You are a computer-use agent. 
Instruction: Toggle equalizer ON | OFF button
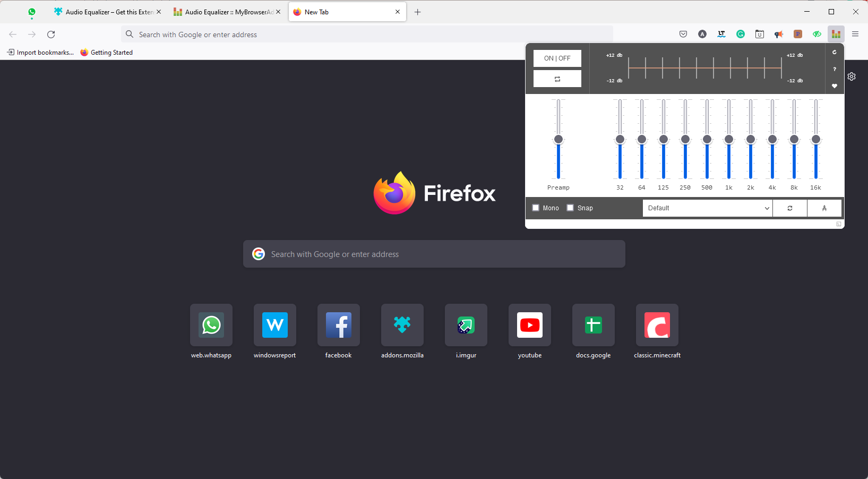click(557, 58)
